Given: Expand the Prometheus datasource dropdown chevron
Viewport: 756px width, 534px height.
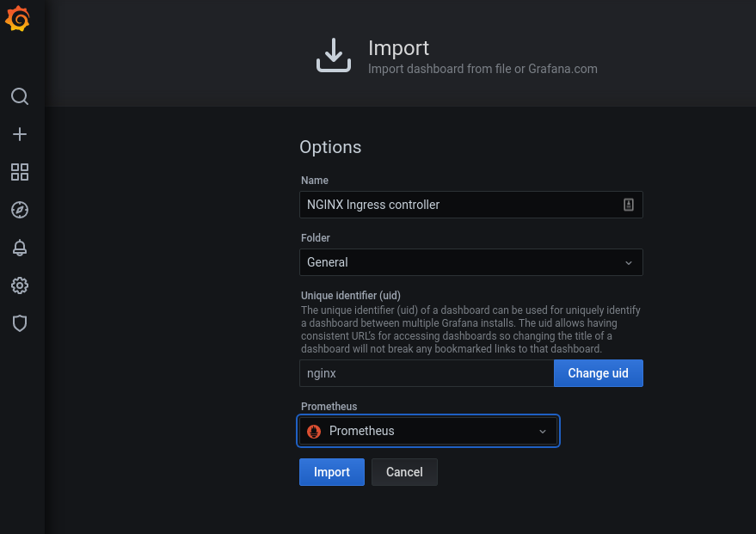Looking at the screenshot, I should click(x=543, y=432).
